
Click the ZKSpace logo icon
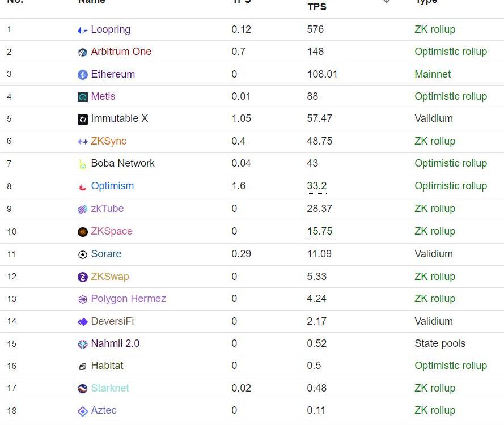click(x=83, y=232)
